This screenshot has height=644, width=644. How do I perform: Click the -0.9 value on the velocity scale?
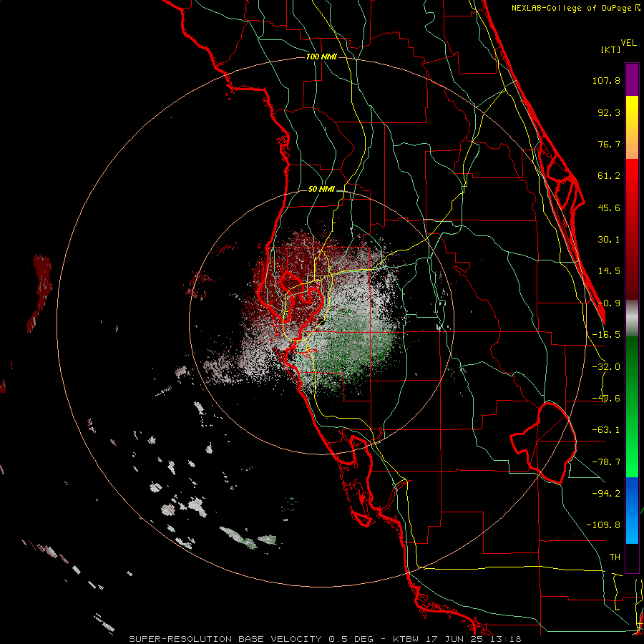pos(609,303)
